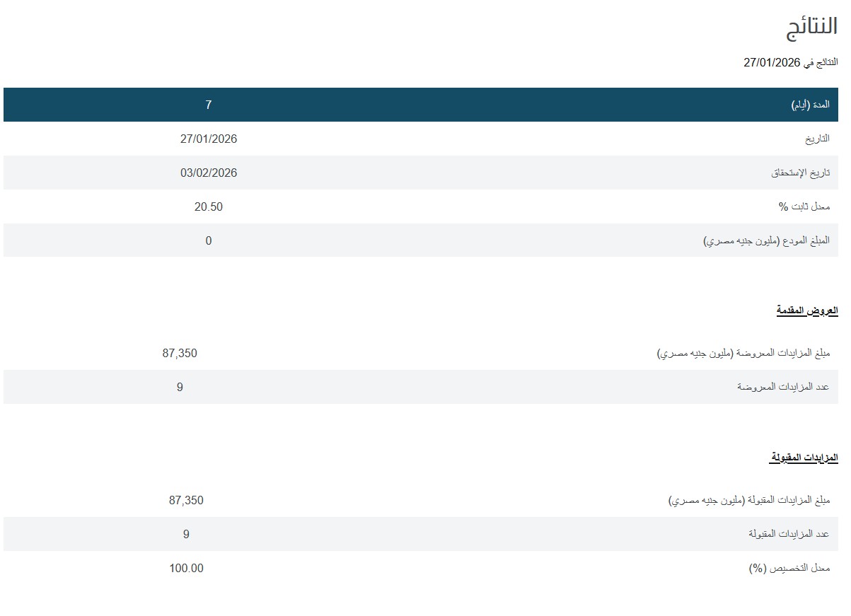Click the 27/01/2026 value in the التاريخ row
Image resolution: width=851 pixels, height=616 pixels.
pos(209,139)
